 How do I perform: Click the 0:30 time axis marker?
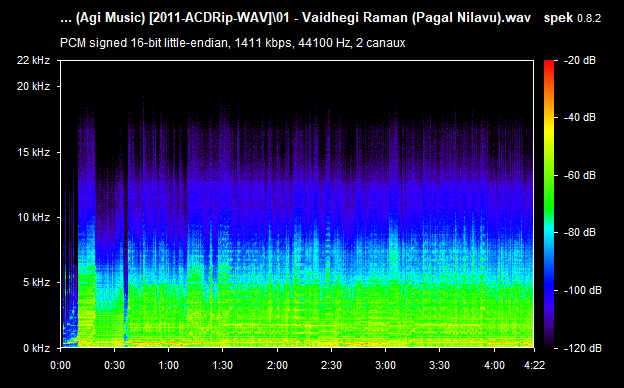pos(115,365)
